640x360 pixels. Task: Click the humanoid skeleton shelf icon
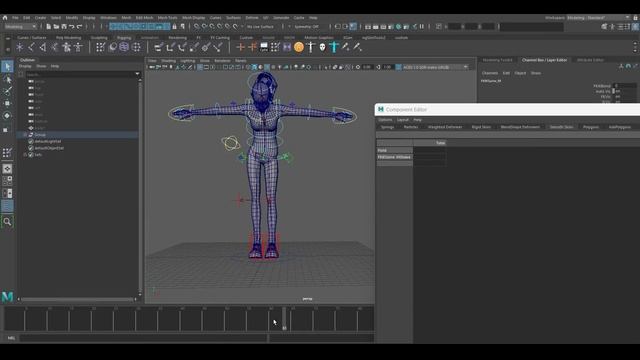tap(66, 47)
